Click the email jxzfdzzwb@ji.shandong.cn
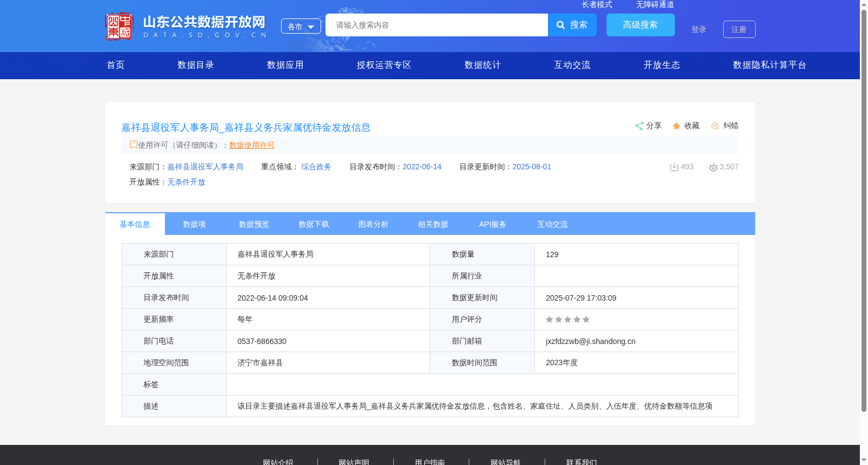Image resolution: width=868 pixels, height=465 pixels. point(591,341)
